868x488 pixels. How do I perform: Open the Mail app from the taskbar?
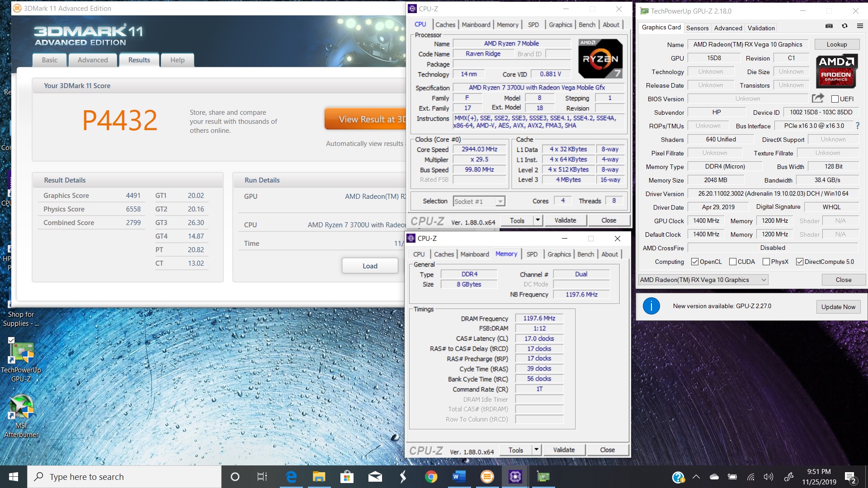[375, 477]
